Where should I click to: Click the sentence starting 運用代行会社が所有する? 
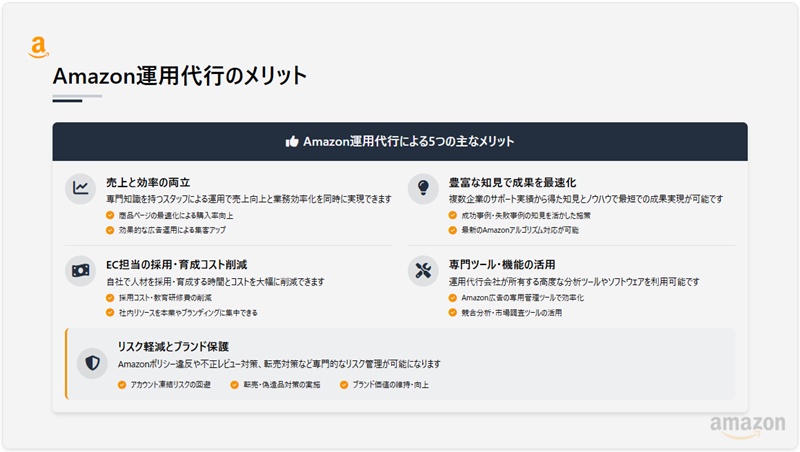[x=574, y=281]
